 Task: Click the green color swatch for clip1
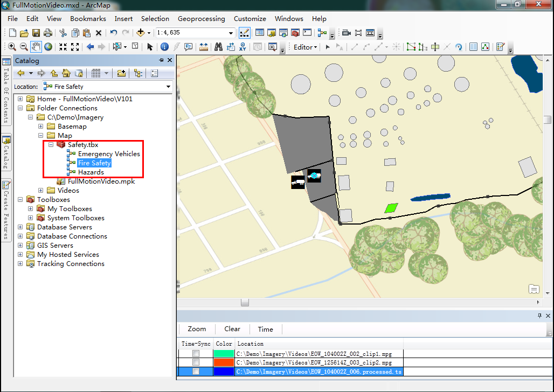224,354
